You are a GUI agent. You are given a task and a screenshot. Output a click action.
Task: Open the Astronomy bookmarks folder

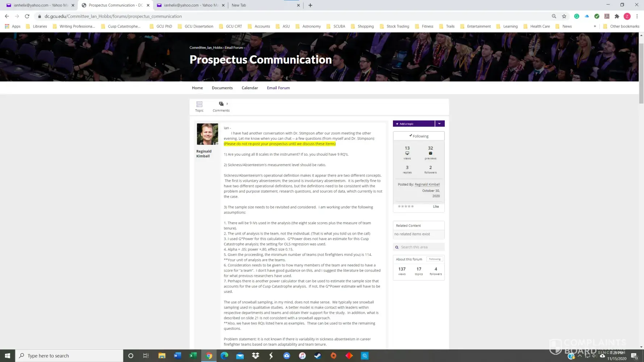point(308,26)
